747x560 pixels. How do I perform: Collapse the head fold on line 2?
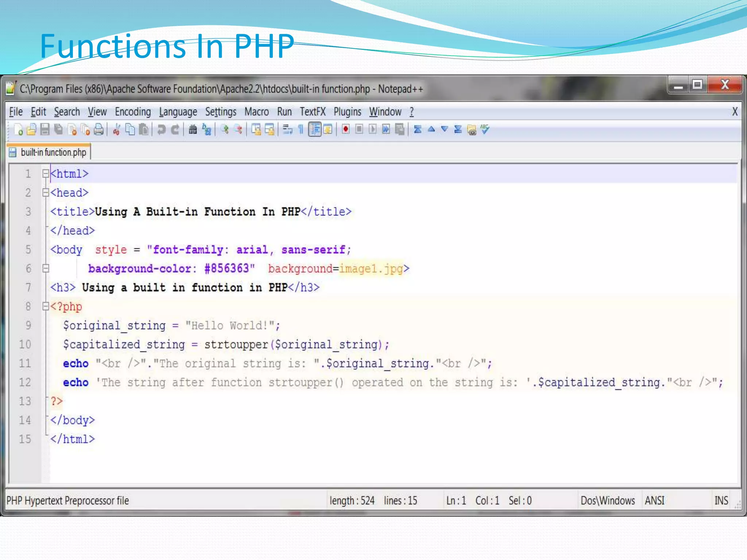click(46, 193)
